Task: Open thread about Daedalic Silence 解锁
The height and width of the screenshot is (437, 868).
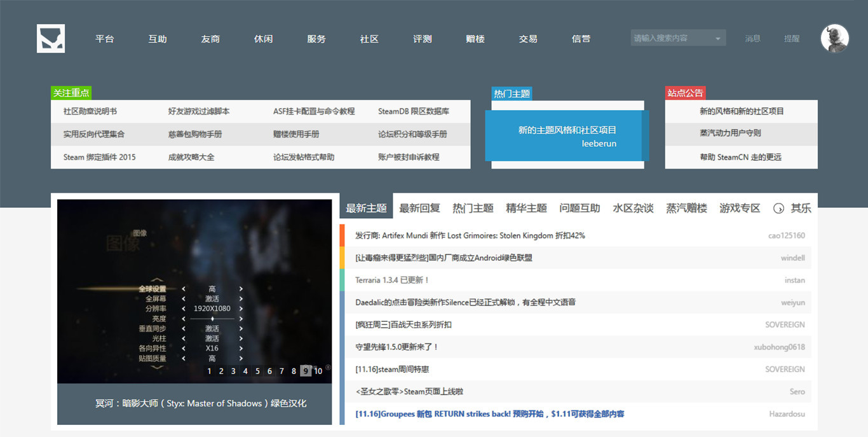Action: pos(465,302)
